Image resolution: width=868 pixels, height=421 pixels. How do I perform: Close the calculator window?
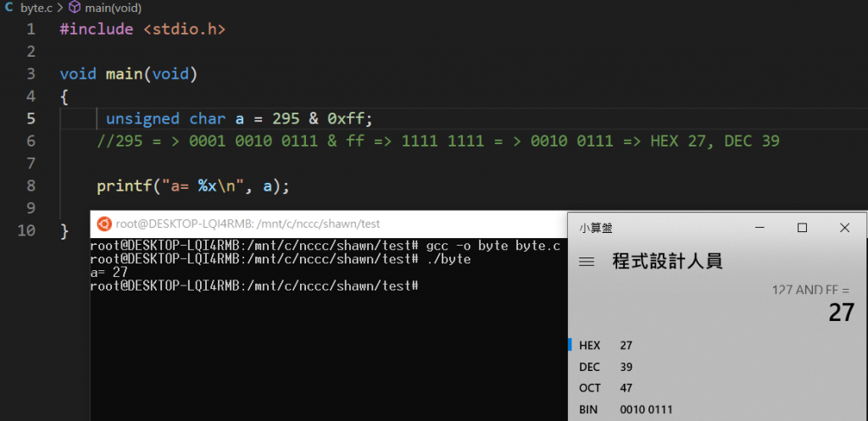coord(844,227)
